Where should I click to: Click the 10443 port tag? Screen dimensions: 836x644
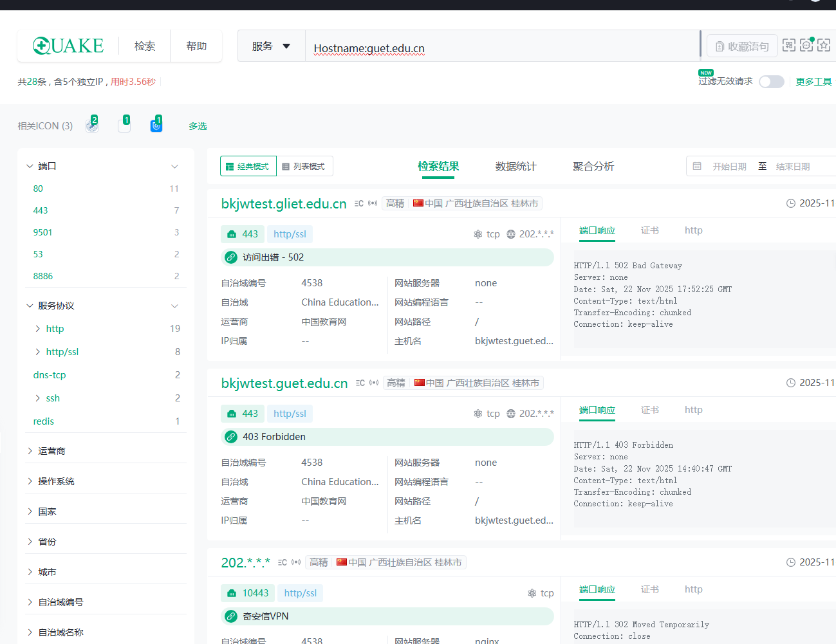tap(248, 593)
